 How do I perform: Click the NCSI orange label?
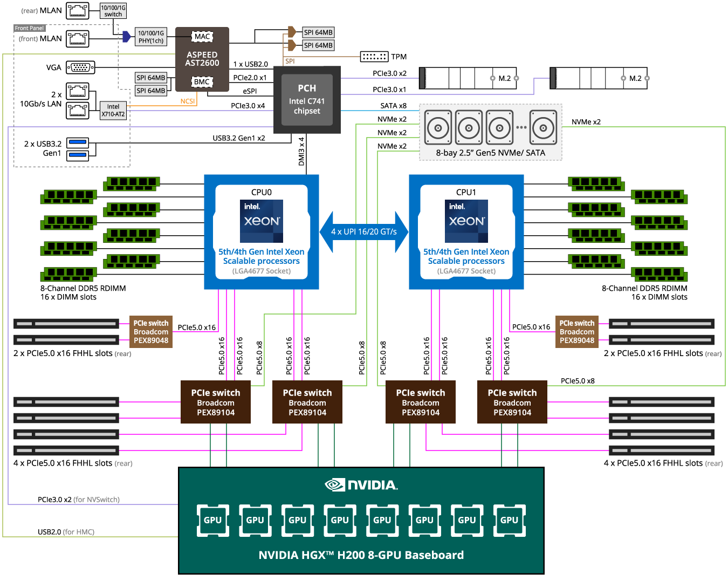(x=188, y=101)
